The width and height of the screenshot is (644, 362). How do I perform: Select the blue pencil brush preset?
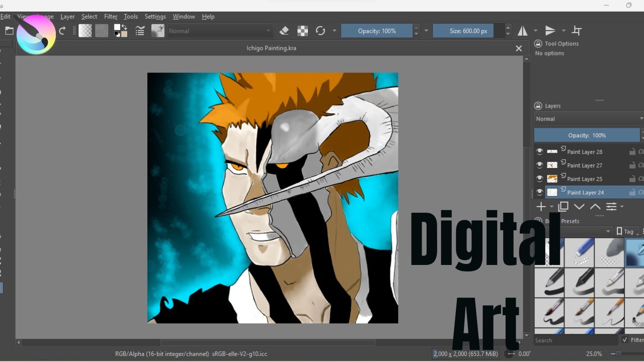click(x=634, y=313)
